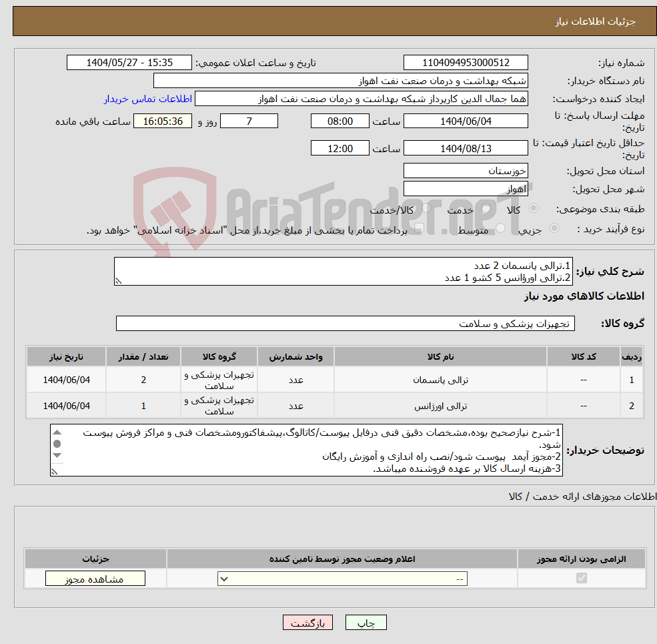Select the جزیی purchase type radio
657x644 pixels.
pos(554,228)
